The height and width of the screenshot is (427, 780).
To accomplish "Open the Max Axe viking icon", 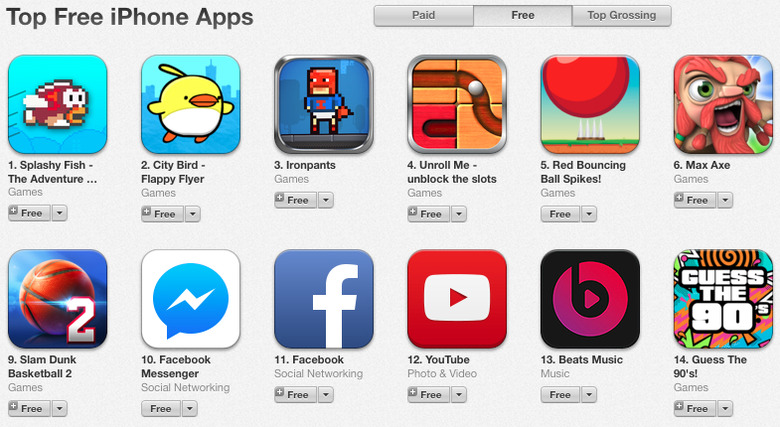I will pos(723,104).
